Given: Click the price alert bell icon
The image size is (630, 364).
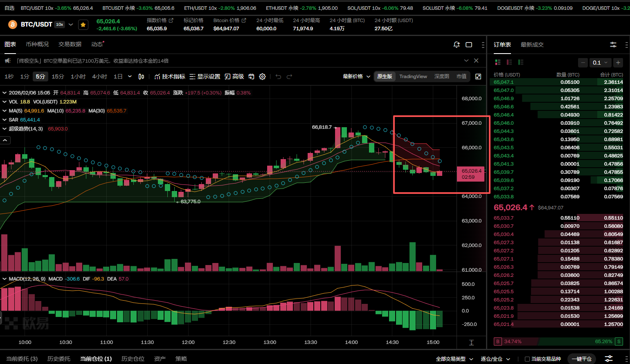Looking at the screenshot, I should point(457,45).
